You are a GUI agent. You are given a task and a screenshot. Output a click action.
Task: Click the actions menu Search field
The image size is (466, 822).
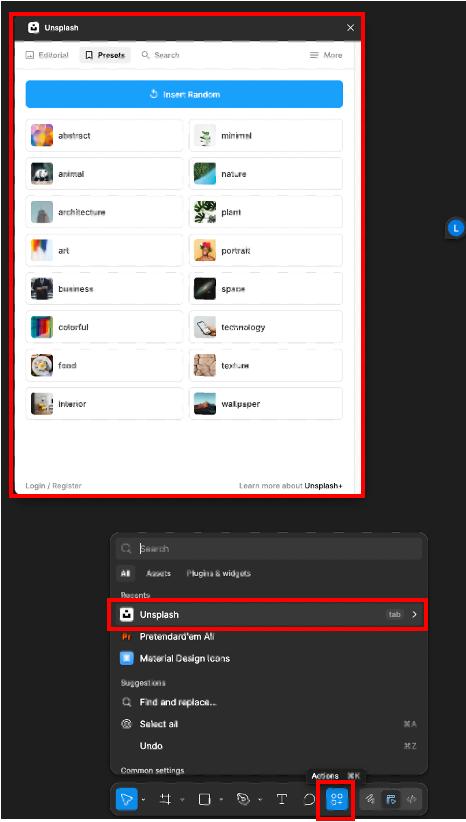click(268, 549)
